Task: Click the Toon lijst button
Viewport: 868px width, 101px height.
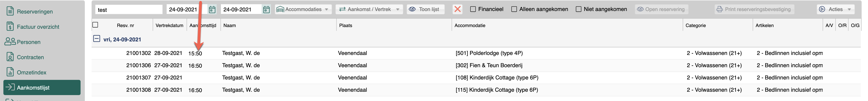Action: coord(426,9)
